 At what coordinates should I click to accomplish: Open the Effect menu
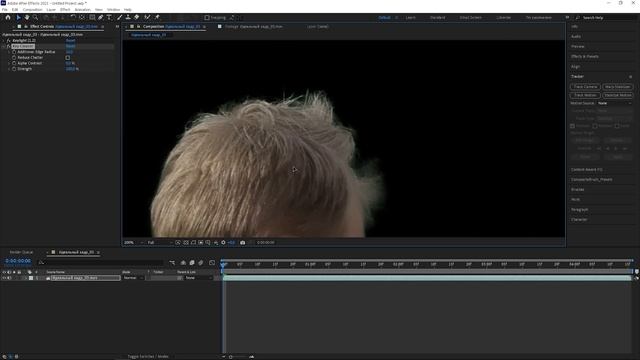pos(65,9)
